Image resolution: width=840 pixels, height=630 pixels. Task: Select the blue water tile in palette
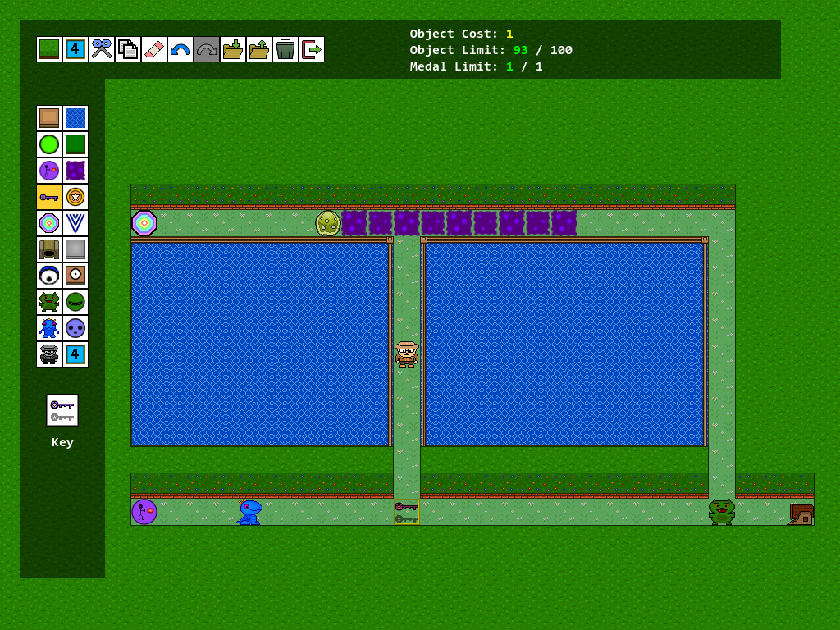75,118
